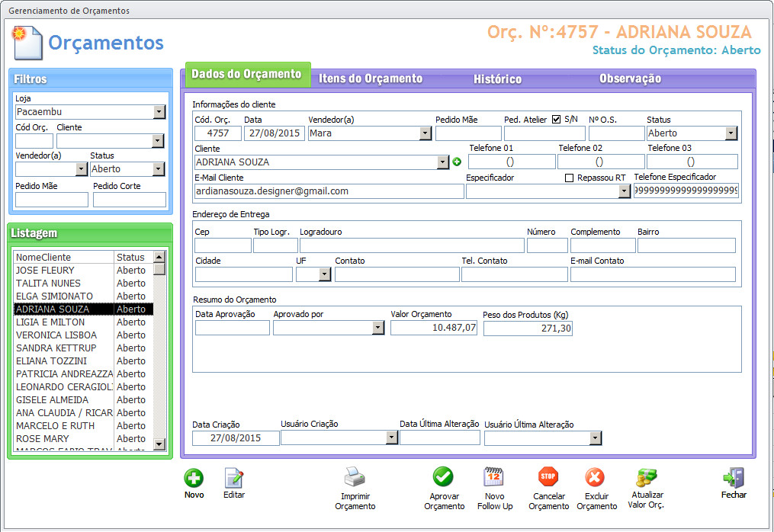Image resolution: width=774 pixels, height=532 pixels.
Task: Click the Pedido Corte filter field
Action: point(130,200)
